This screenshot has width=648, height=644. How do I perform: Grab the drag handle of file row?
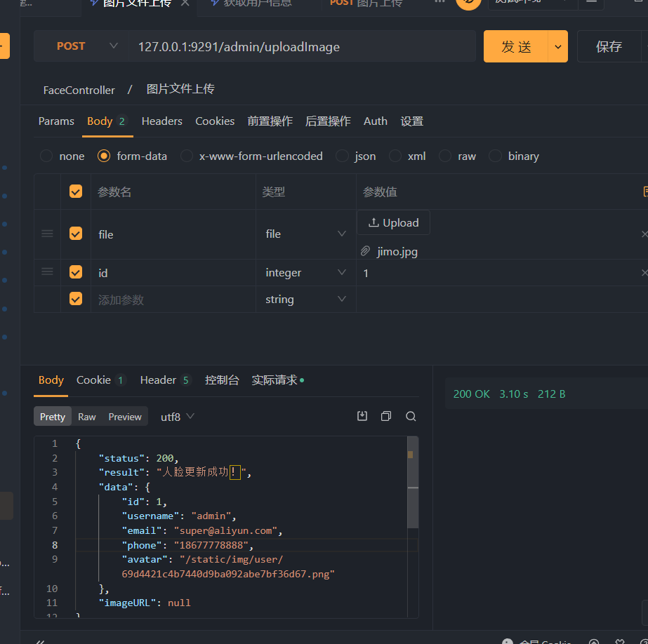47,234
